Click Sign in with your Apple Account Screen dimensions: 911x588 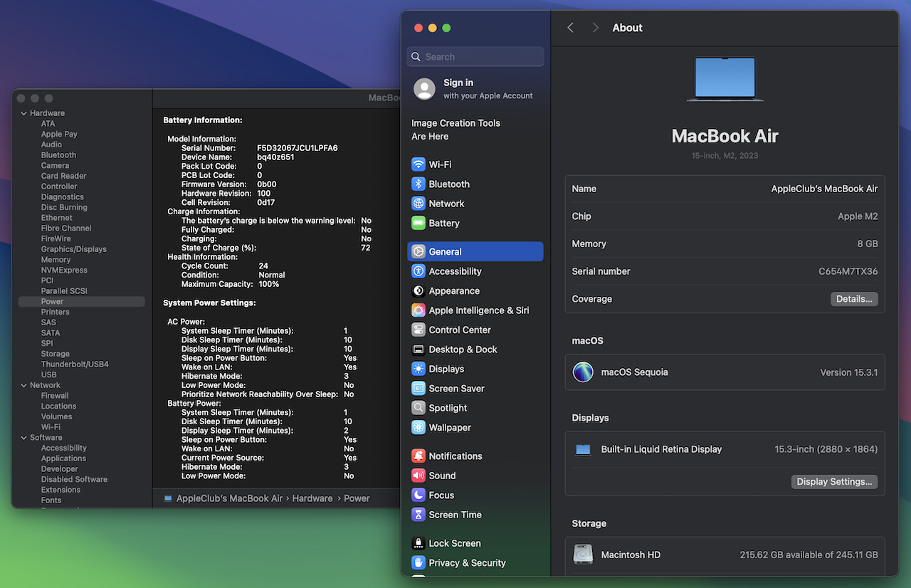475,89
